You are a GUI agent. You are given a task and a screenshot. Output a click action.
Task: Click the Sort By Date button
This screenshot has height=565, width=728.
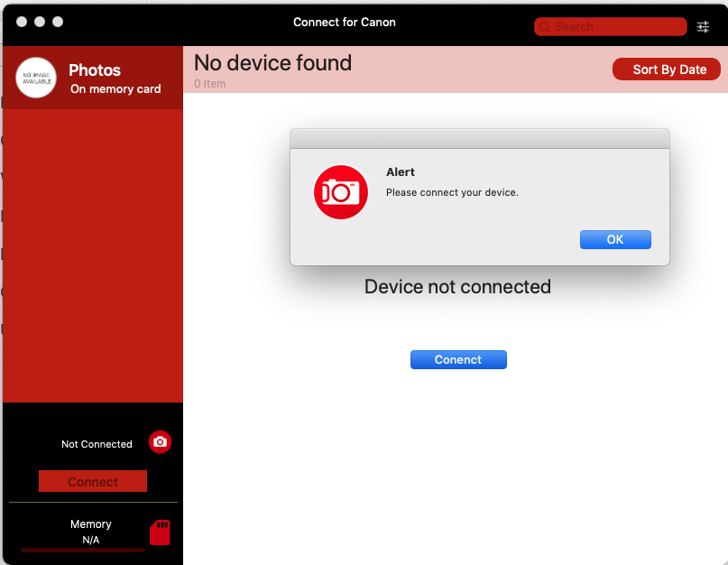(x=667, y=69)
